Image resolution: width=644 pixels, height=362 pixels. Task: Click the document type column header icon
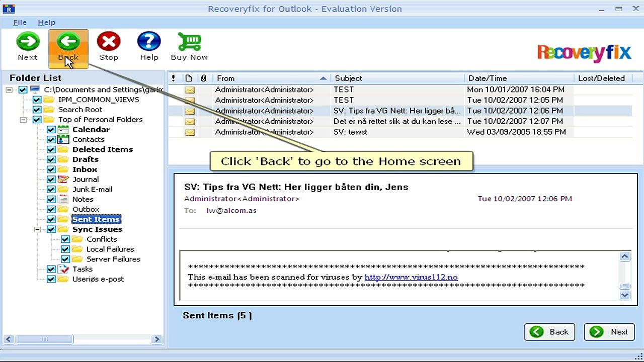(x=189, y=78)
